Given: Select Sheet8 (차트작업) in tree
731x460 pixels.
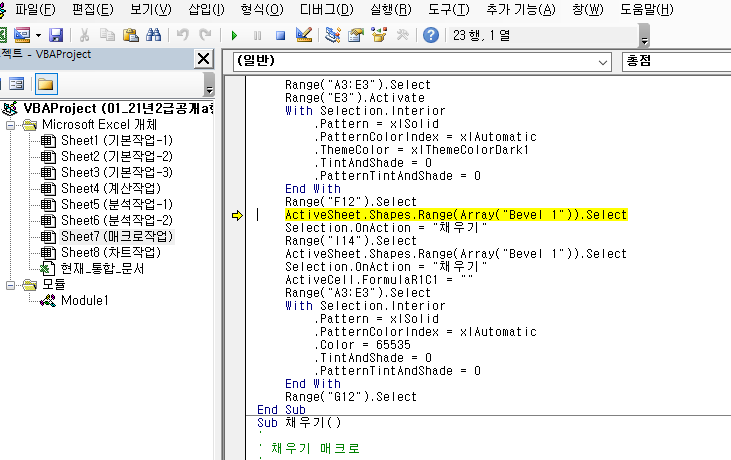Looking at the screenshot, I should [111, 252].
